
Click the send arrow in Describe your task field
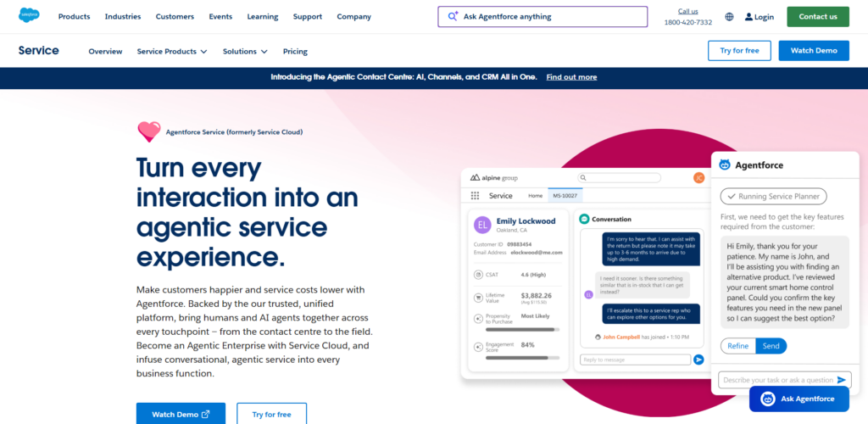pyautogui.click(x=842, y=380)
